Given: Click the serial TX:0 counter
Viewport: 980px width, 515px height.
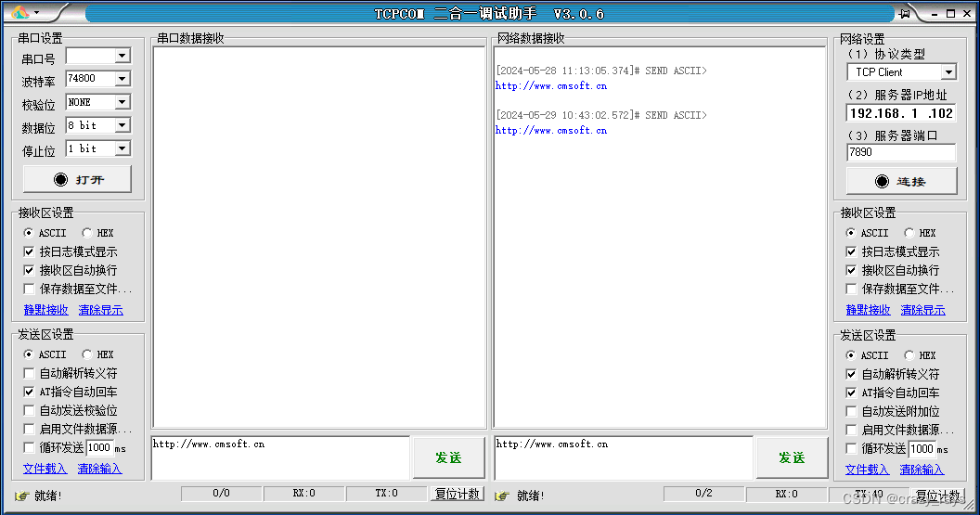Looking at the screenshot, I should coord(386,493).
